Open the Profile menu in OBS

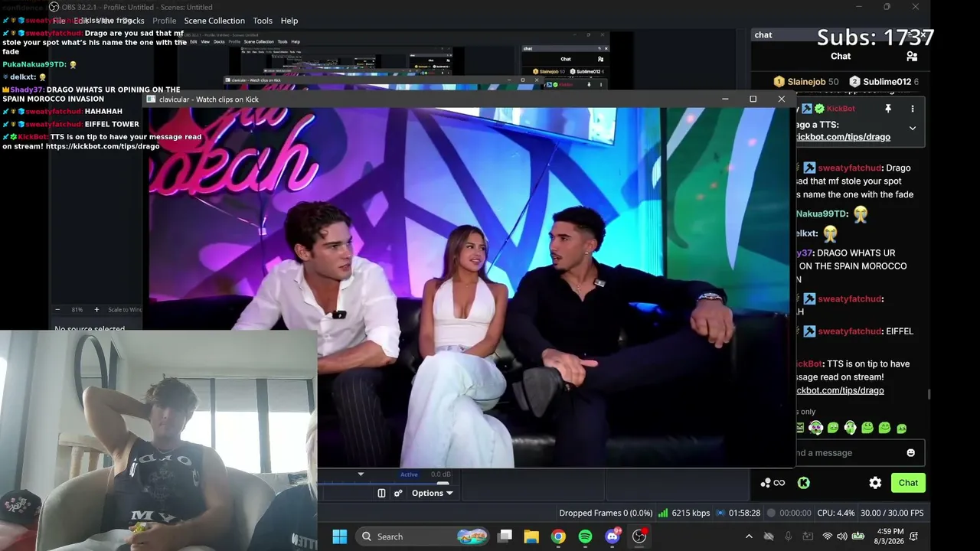pyautogui.click(x=165, y=21)
